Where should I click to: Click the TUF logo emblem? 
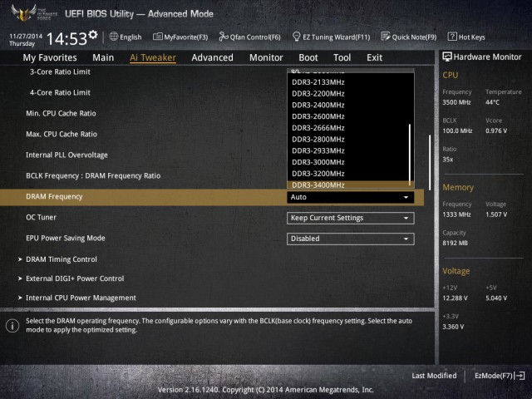coord(24,13)
